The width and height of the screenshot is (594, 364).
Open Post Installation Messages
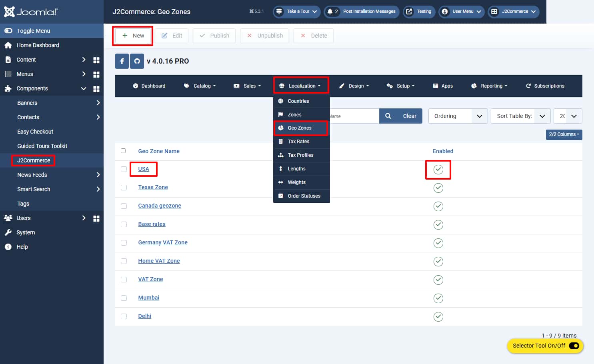coord(362,12)
